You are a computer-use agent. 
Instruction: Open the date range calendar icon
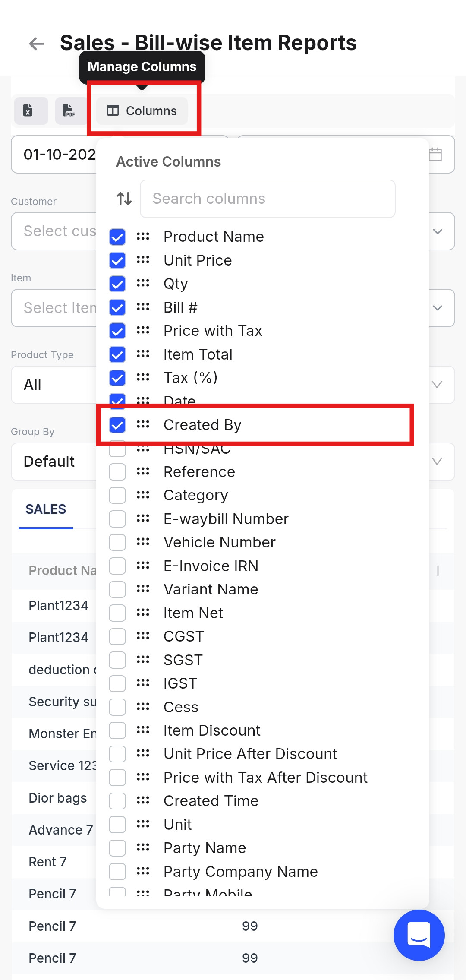point(435,154)
